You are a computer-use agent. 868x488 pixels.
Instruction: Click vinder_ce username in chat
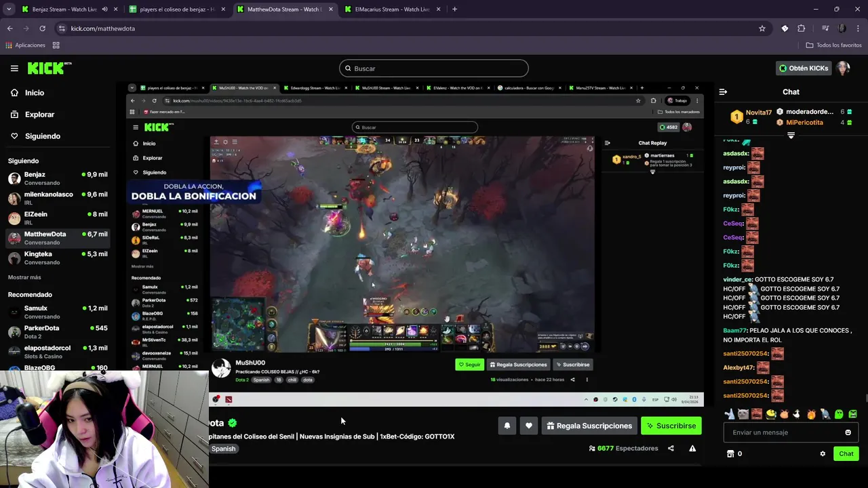tap(738, 279)
